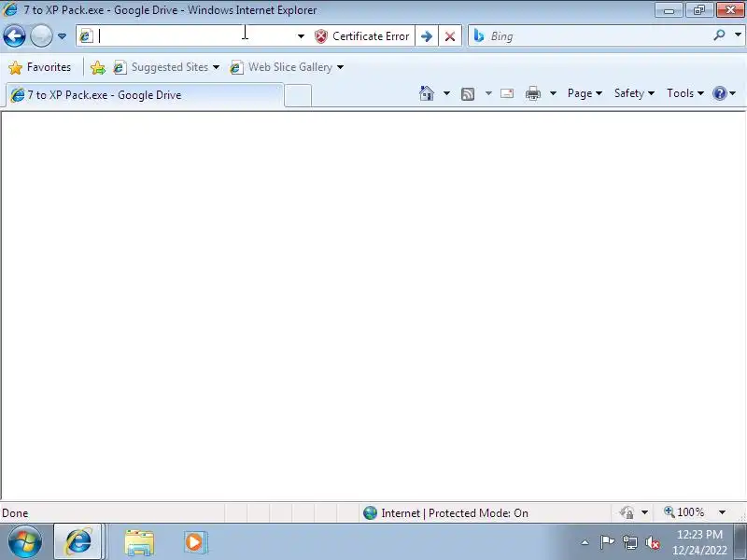
Task: Open the Page menu
Action: coord(585,93)
